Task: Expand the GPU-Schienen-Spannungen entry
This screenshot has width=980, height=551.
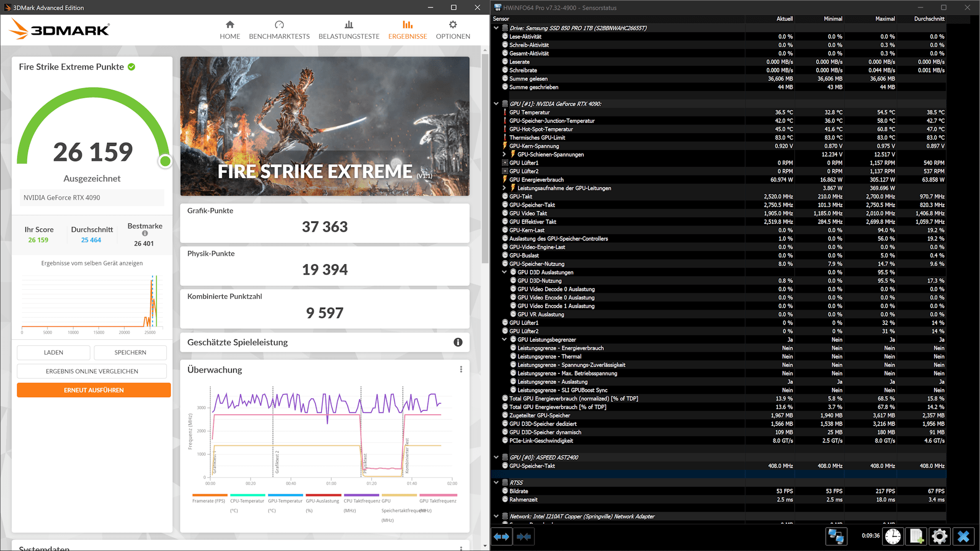Action: (x=504, y=154)
